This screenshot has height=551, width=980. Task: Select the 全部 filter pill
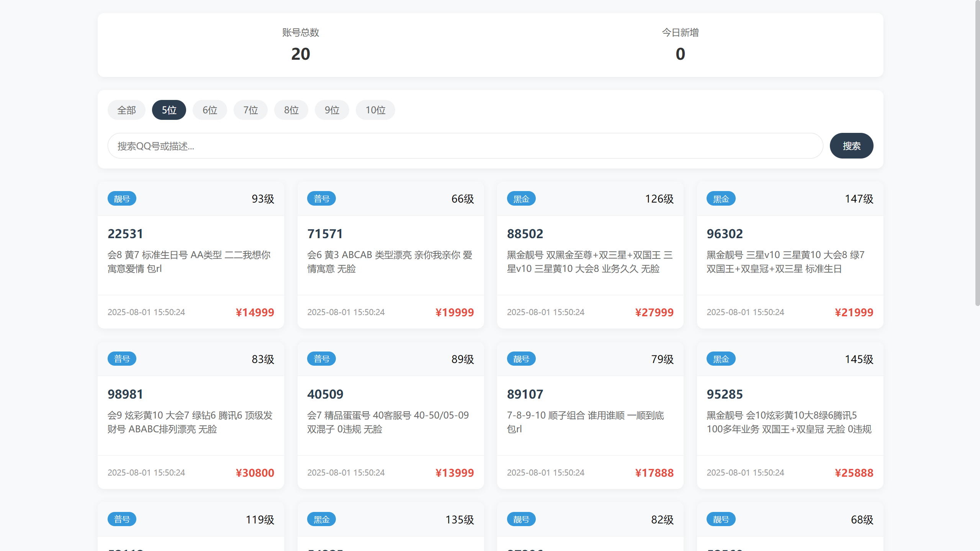tap(126, 110)
